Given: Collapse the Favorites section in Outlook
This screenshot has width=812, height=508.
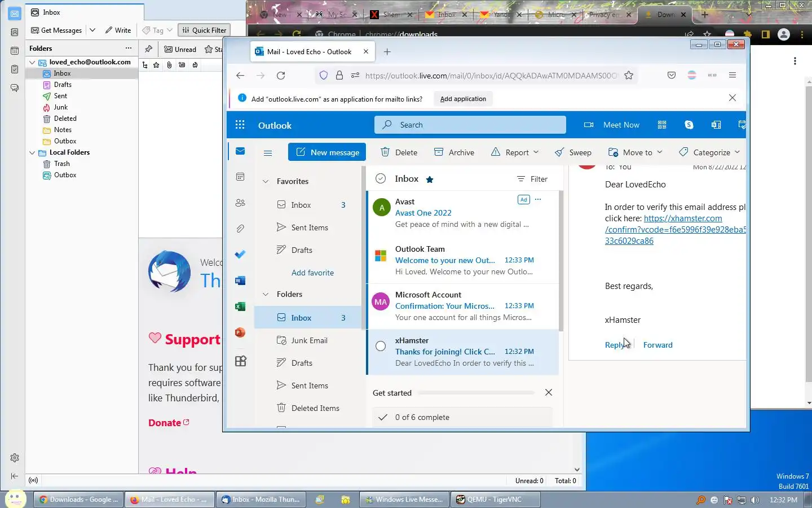Looking at the screenshot, I should click(x=266, y=181).
